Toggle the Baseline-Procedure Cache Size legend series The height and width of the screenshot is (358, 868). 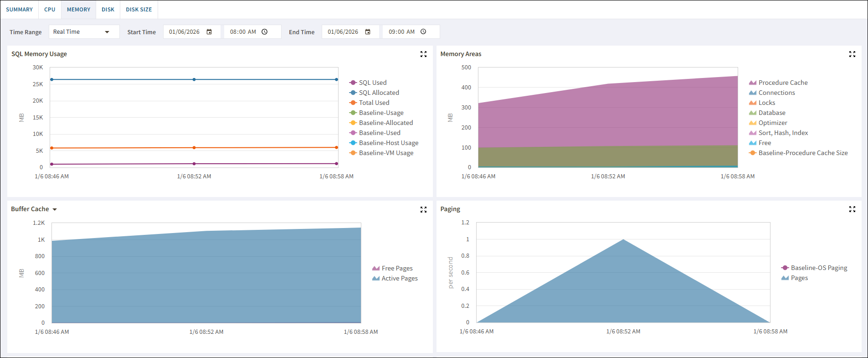point(798,153)
